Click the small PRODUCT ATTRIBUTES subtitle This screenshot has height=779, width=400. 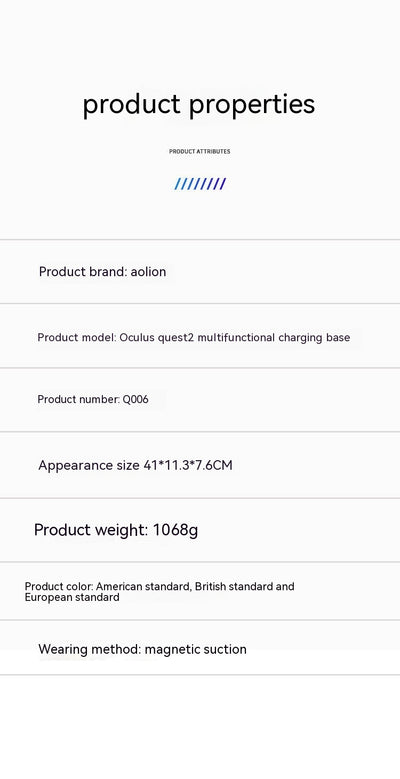(x=200, y=152)
